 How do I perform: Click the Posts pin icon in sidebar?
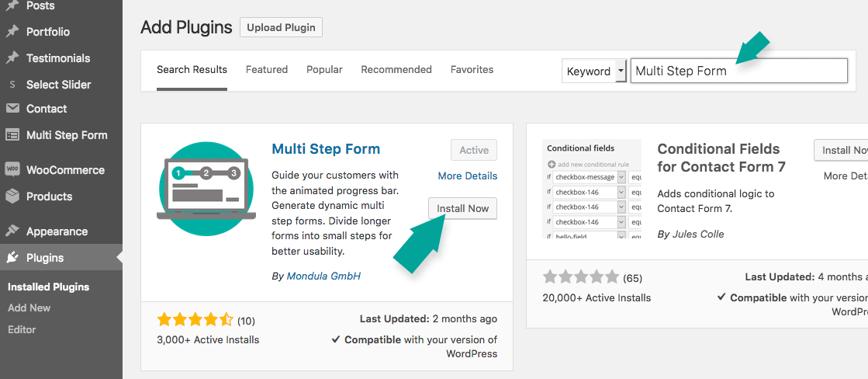point(12,5)
